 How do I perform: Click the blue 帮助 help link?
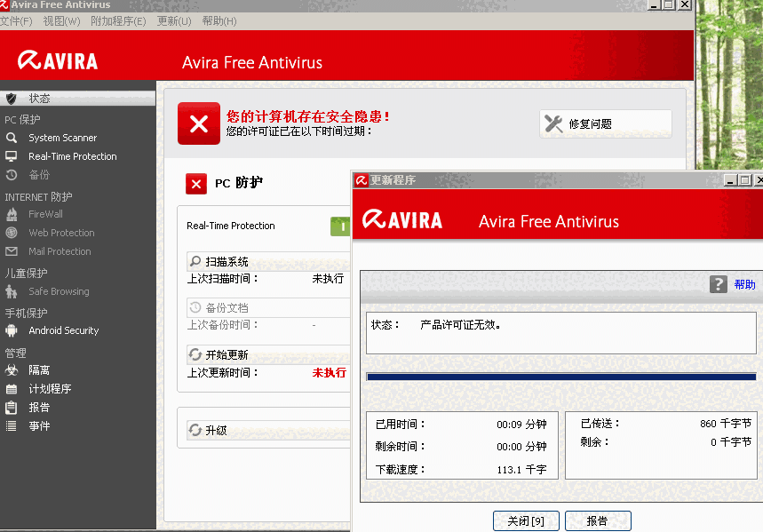click(744, 284)
